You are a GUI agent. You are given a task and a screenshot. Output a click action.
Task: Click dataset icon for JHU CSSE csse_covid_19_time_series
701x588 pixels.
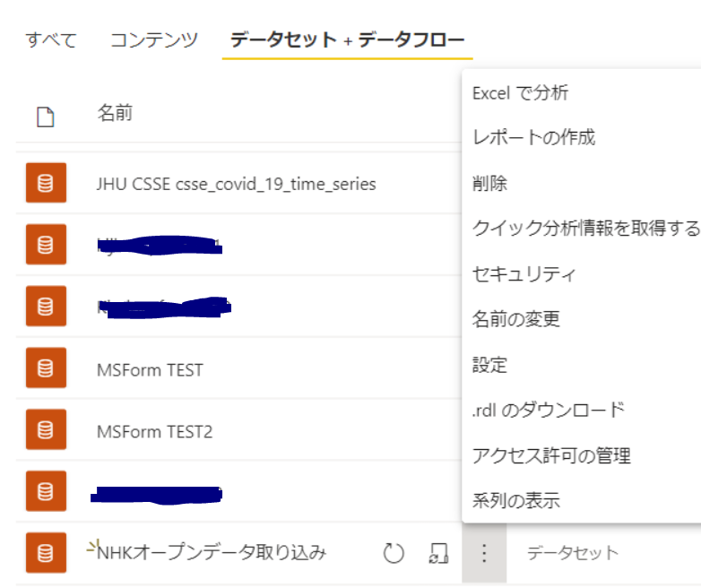pyautogui.click(x=46, y=183)
